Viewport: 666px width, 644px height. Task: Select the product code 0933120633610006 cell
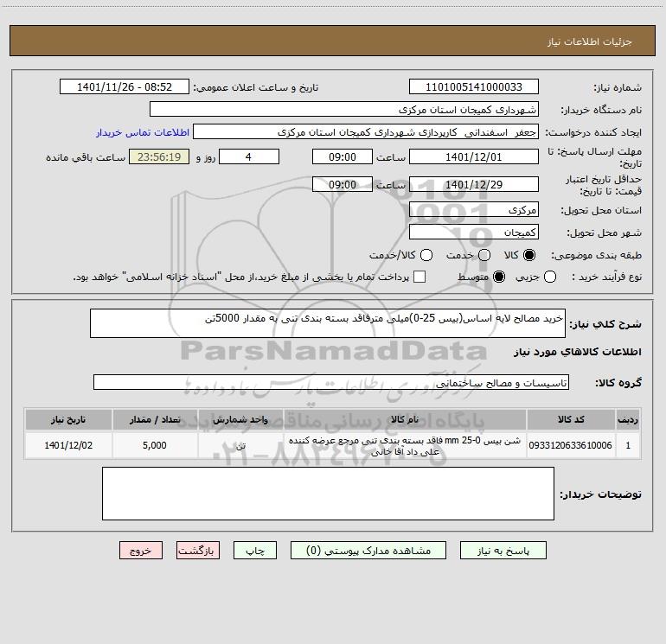[x=571, y=445]
